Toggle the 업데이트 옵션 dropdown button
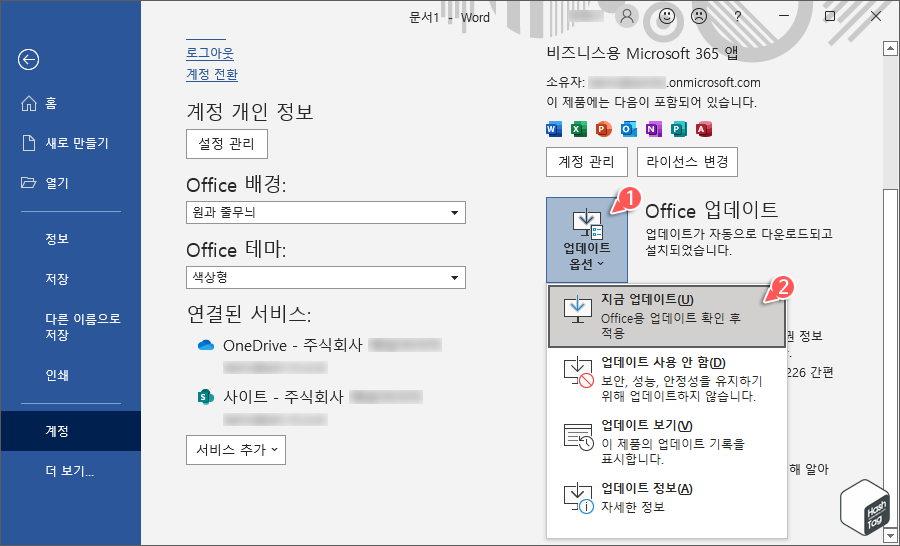 587,240
